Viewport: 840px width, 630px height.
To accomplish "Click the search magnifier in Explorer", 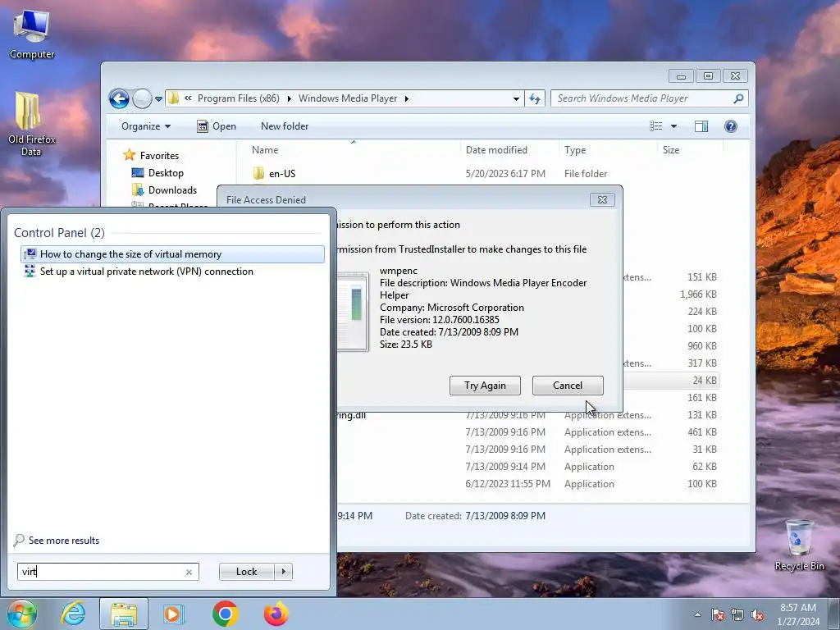I will (x=738, y=98).
